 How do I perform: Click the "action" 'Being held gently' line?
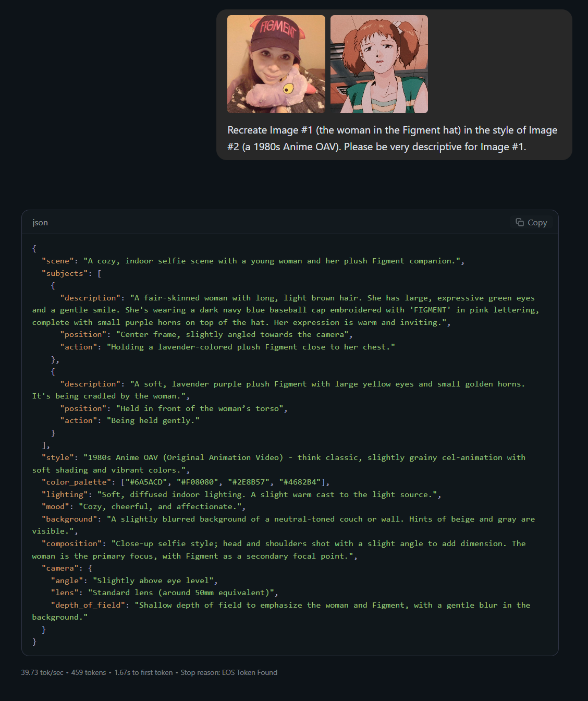point(130,420)
